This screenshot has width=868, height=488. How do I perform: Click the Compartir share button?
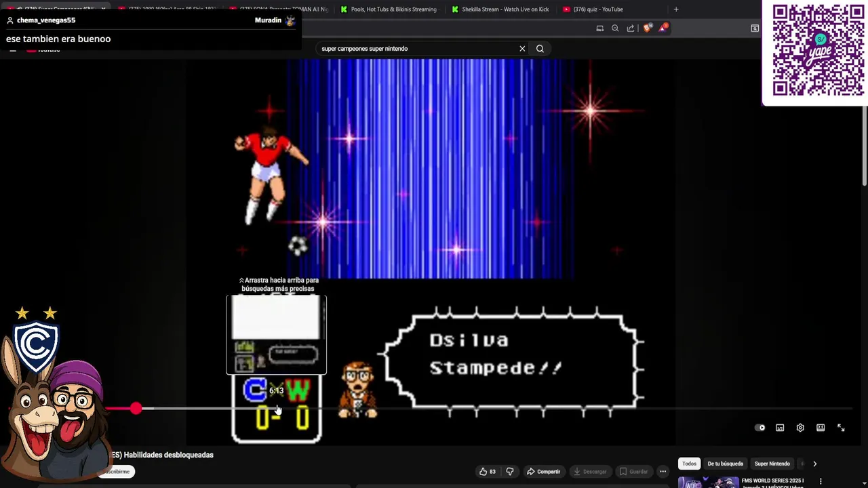click(x=544, y=472)
